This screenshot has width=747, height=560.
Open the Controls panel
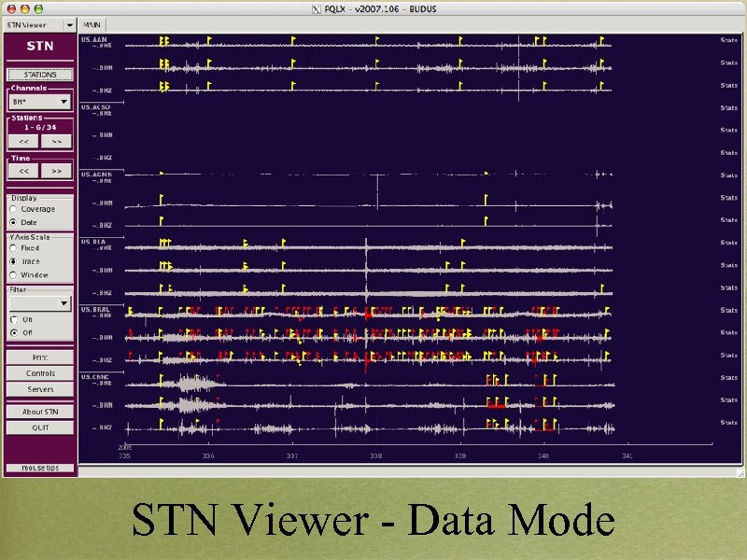(x=39, y=372)
